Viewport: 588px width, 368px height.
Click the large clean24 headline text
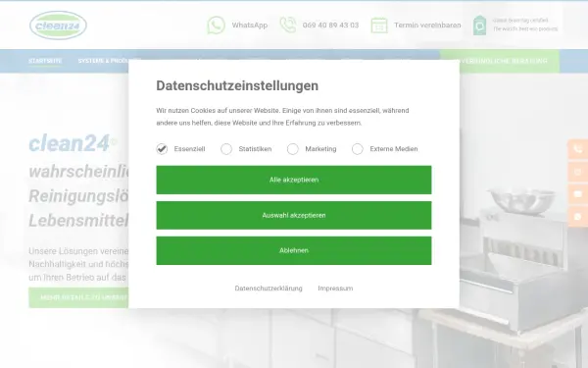point(70,143)
